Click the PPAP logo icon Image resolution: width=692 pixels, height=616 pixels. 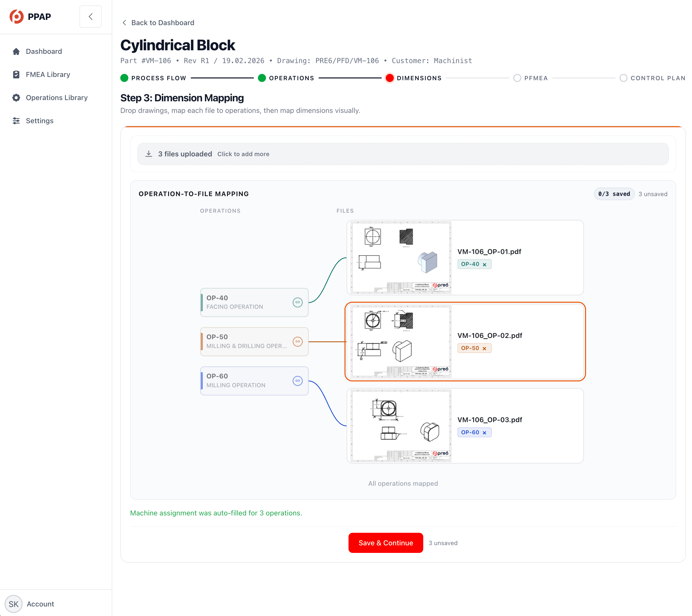pos(16,17)
